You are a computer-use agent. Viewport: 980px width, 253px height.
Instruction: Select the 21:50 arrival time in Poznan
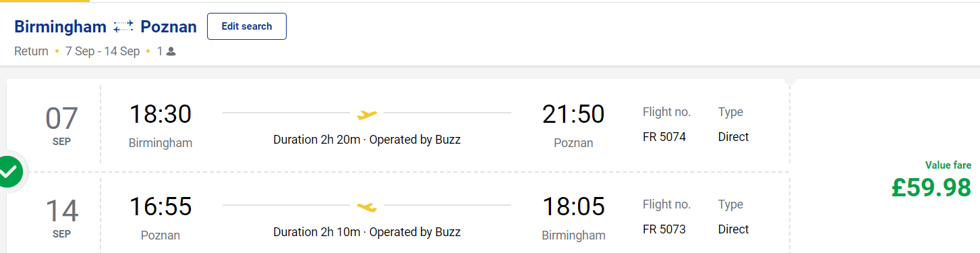click(573, 114)
